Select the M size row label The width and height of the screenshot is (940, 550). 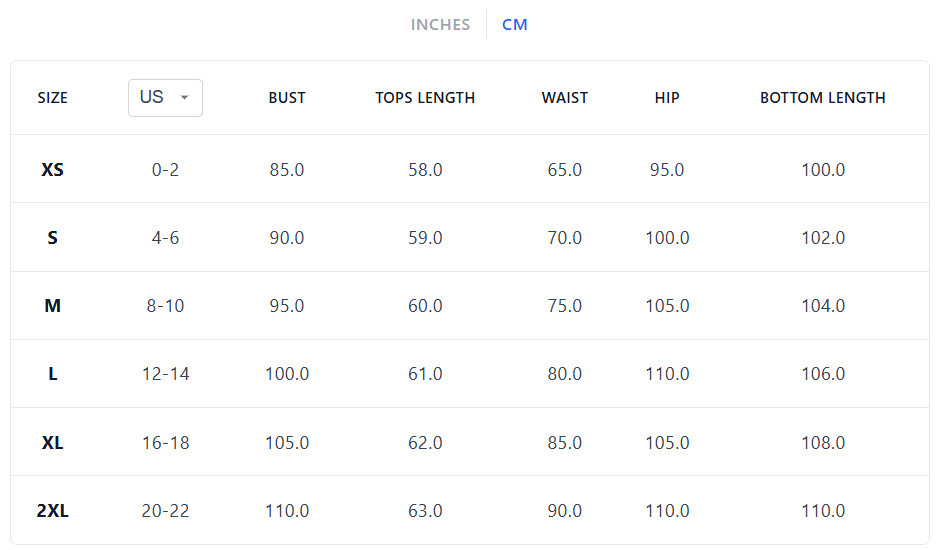pos(53,306)
